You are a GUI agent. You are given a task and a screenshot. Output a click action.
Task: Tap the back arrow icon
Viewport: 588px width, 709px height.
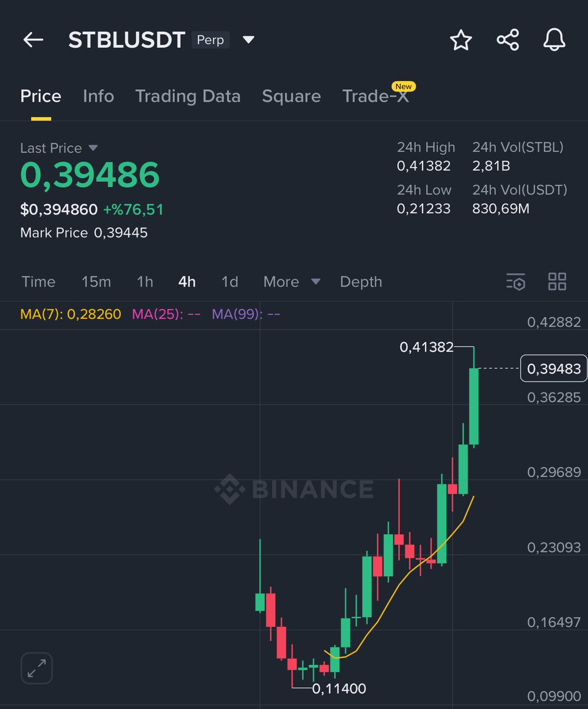pos(33,40)
